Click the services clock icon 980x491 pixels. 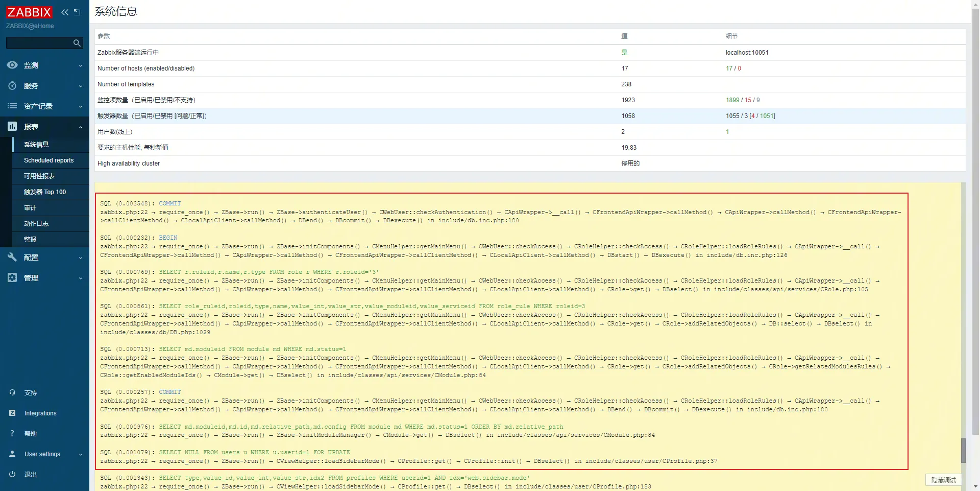tap(12, 86)
